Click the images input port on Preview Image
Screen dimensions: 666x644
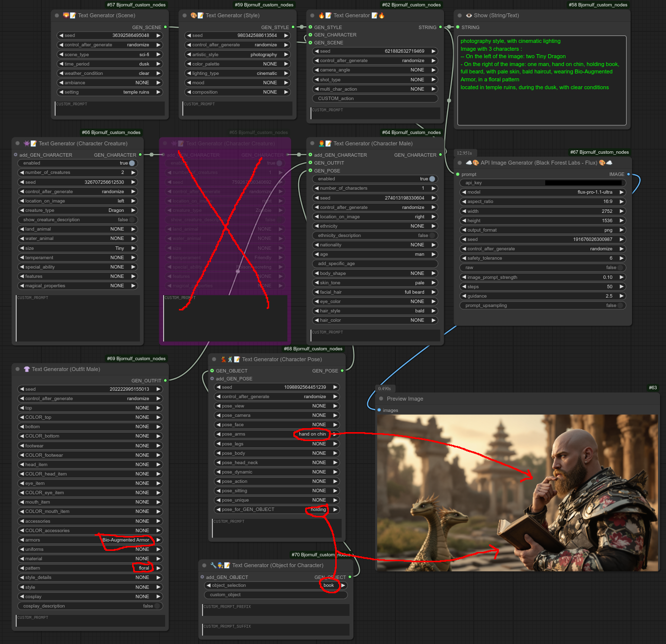coord(379,410)
